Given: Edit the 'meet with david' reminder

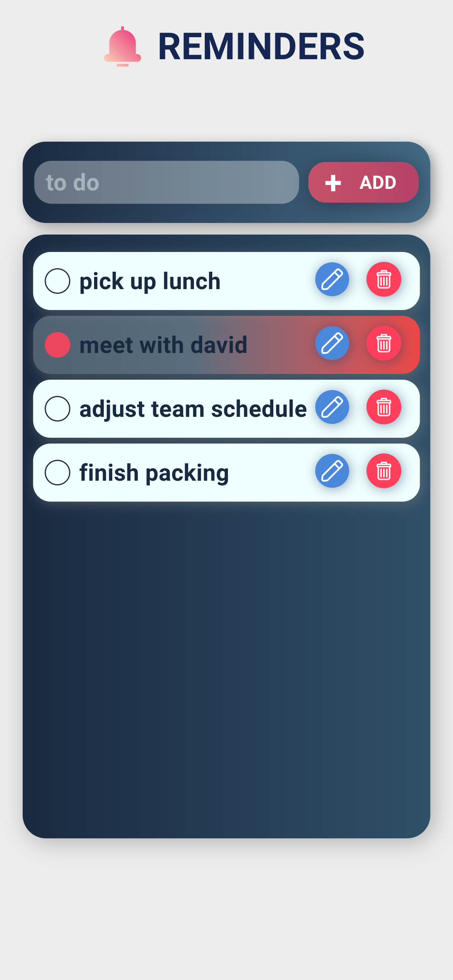Looking at the screenshot, I should pyautogui.click(x=332, y=343).
